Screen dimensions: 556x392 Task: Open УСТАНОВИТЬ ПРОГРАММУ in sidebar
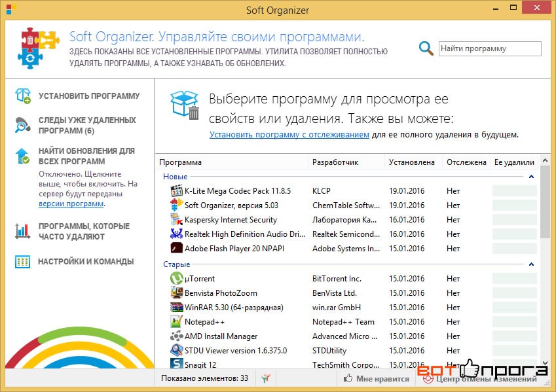click(89, 96)
